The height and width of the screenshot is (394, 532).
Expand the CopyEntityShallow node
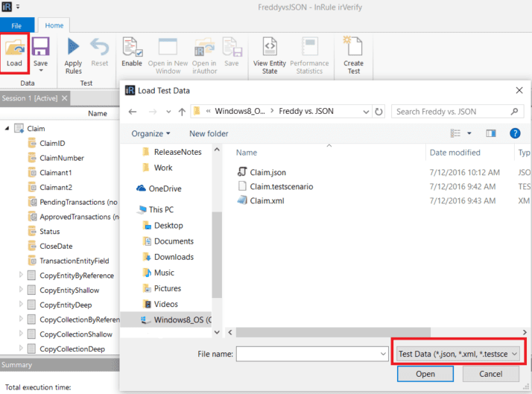[21, 290]
